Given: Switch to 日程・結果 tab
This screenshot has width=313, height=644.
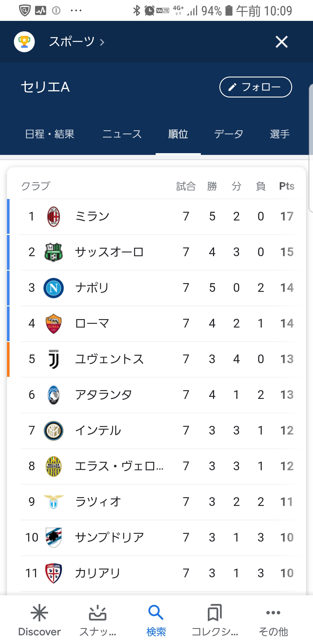Looking at the screenshot, I should coord(50,134).
